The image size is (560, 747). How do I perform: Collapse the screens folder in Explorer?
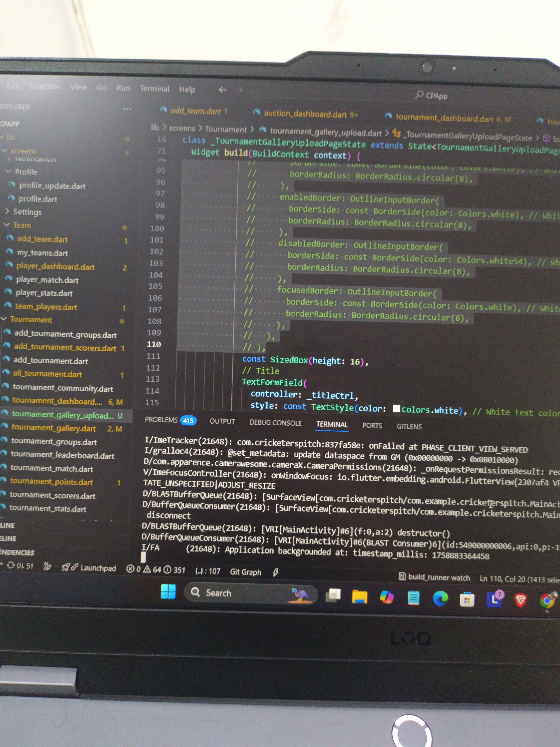click(x=23, y=151)
